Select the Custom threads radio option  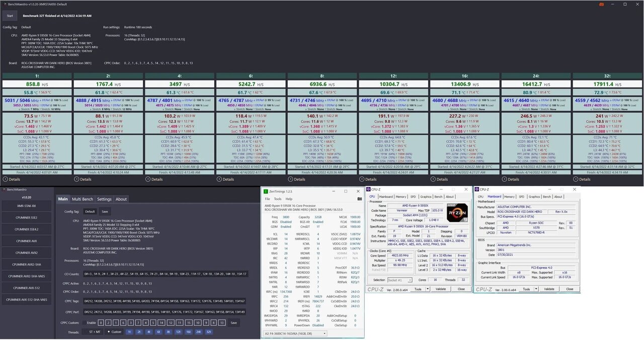[115, 332]
